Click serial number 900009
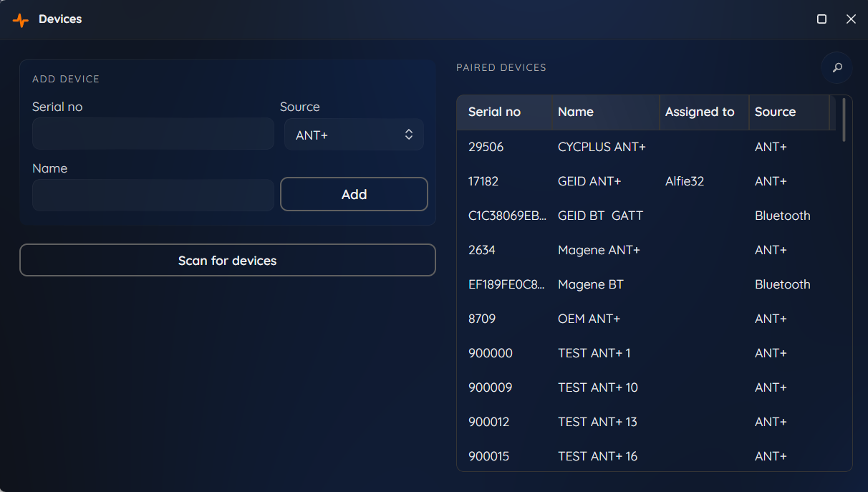Screen dimensions: 868x492 coord(491,387)
